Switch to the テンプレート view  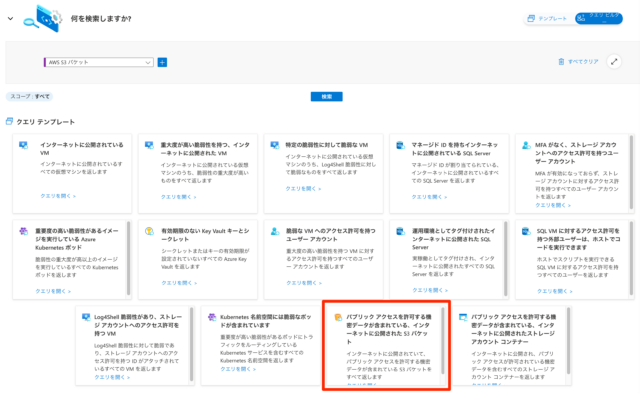547,18
